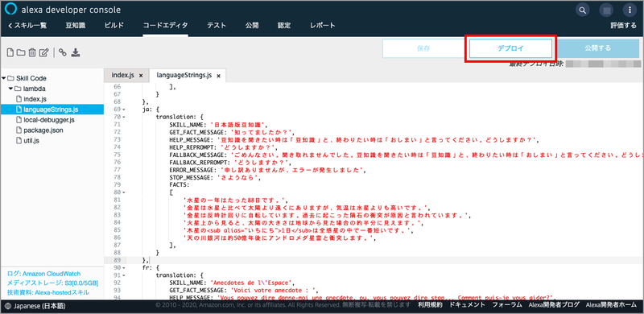Fold code at line 70
Viewport: 644px width, 314px height.
123,117
